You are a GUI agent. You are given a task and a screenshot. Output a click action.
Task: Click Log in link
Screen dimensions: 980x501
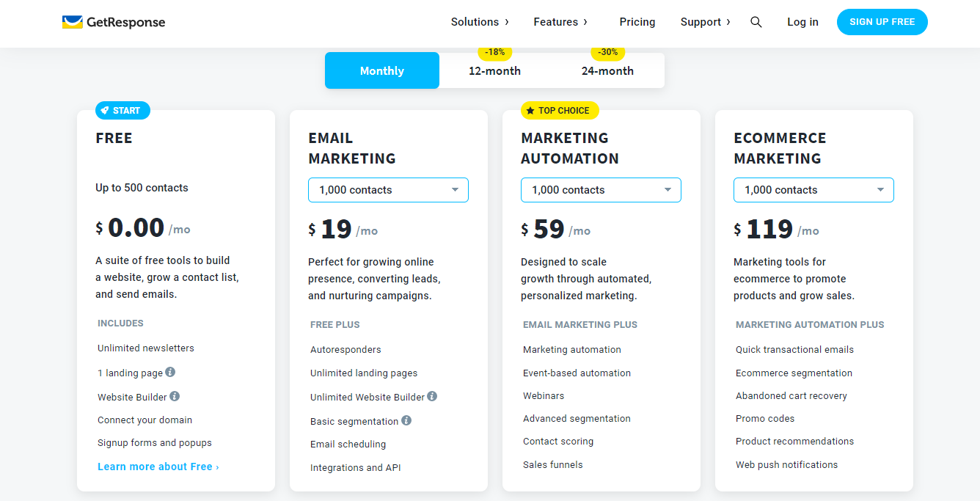pyautogui.click(x=802, y=22)
